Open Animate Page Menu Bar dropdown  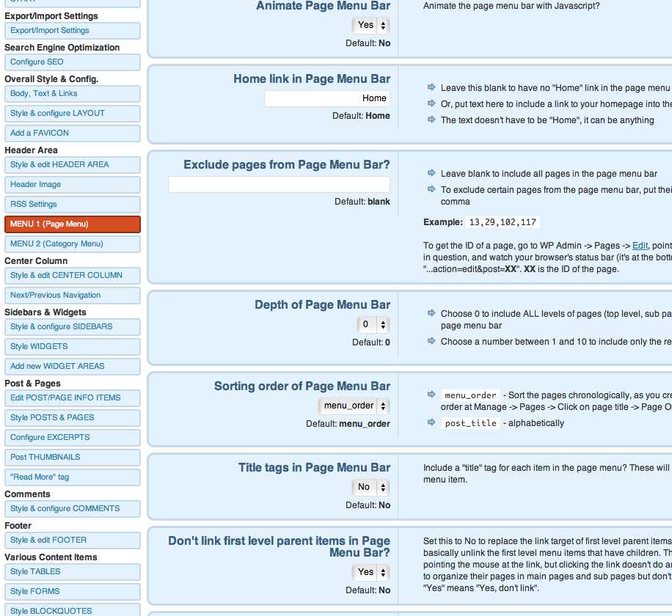click(370, 25)
